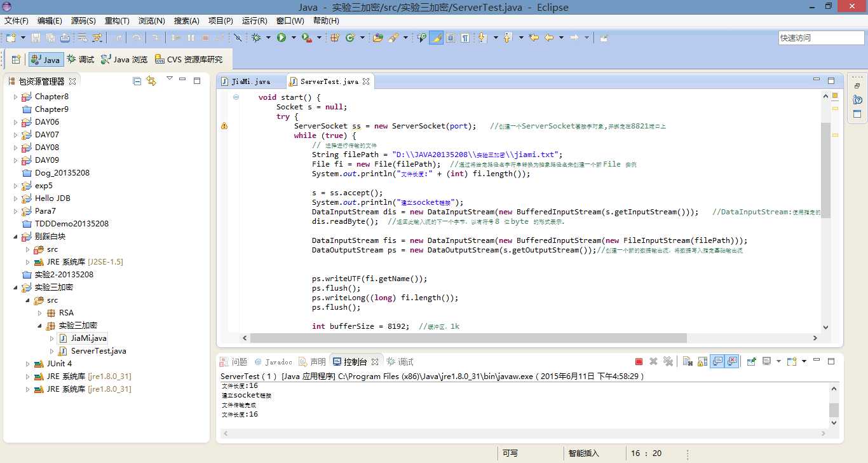Open the 源码(S) menu
This screenshot has height=463, width=868.
coord(83,20)
